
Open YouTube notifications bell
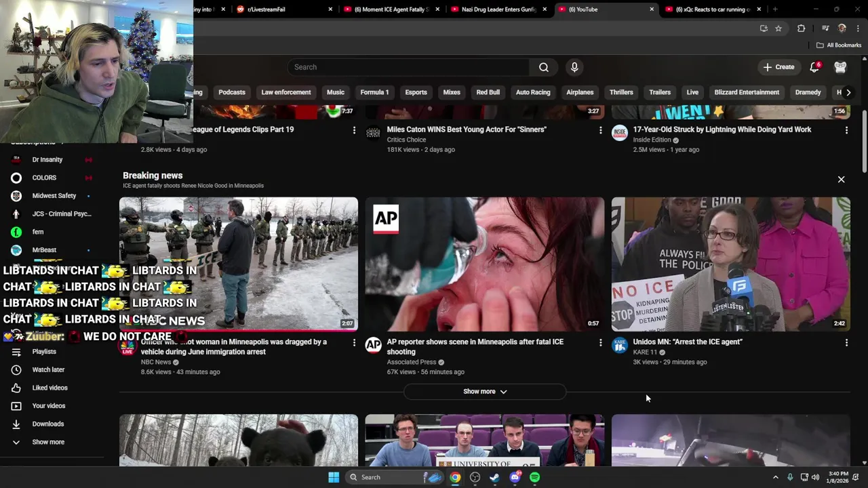(815, 67)
